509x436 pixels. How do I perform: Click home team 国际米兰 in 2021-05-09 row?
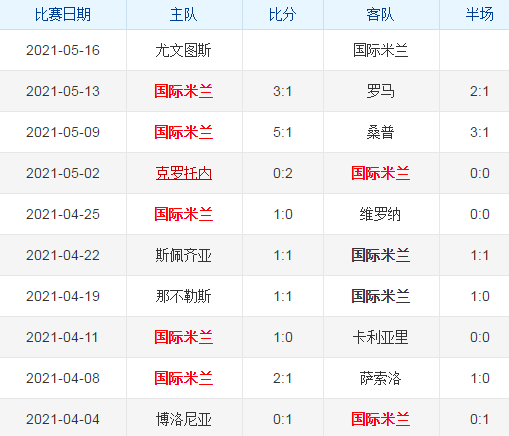pyautogui.click(x=184, y=132)
